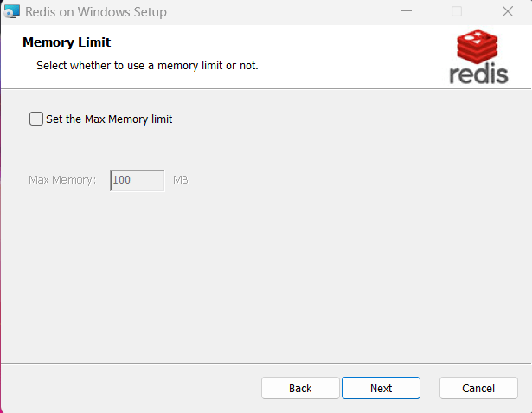Enable the Set the Max Memory limit checkbox
The image size is (532, 413).
point(36,119)
